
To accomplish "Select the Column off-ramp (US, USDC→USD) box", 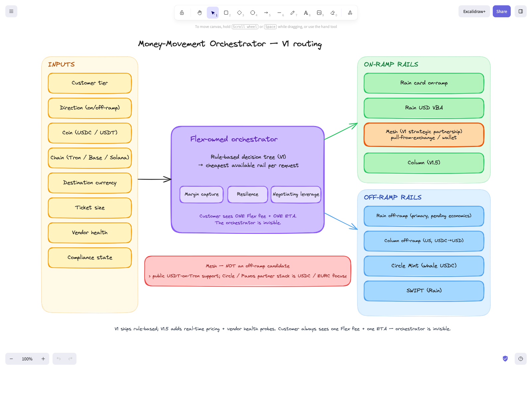I will pos(424,241).
